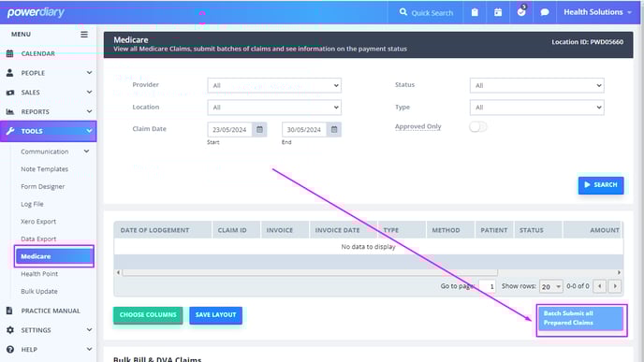644x362 pixels.
Task: Click the scroll left arrow of table
Action: click(118, 272)
